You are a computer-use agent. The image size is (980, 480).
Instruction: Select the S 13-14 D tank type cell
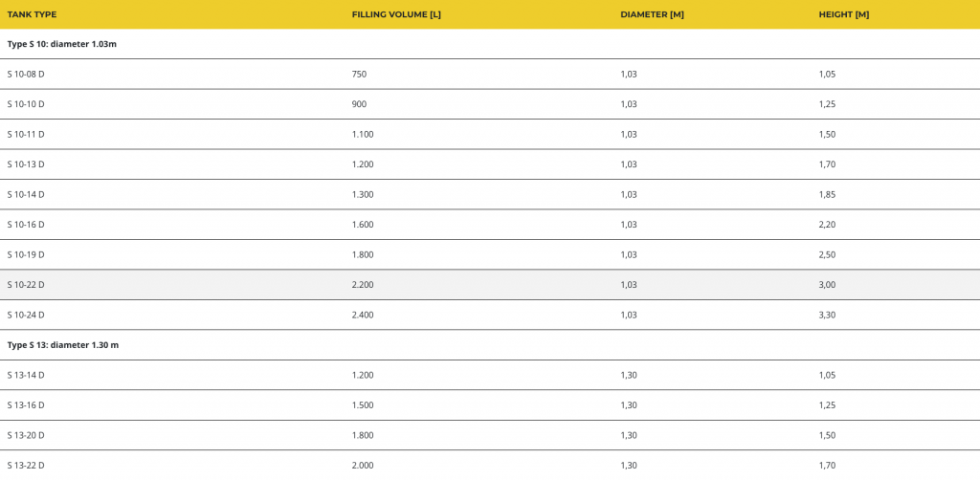coord(26,375)
